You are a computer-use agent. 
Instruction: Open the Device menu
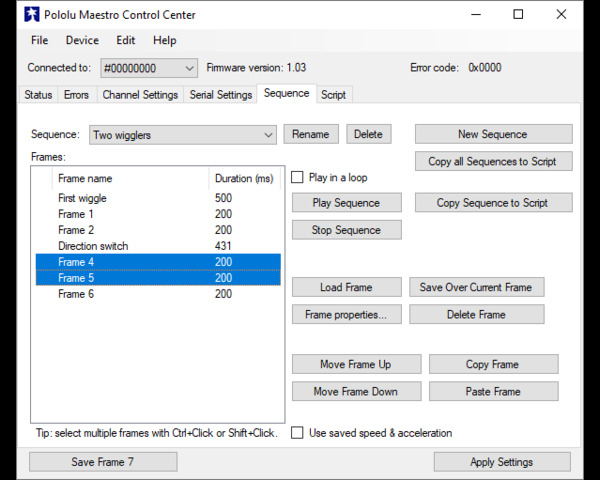pyautogui.click(x=82, y=41)
